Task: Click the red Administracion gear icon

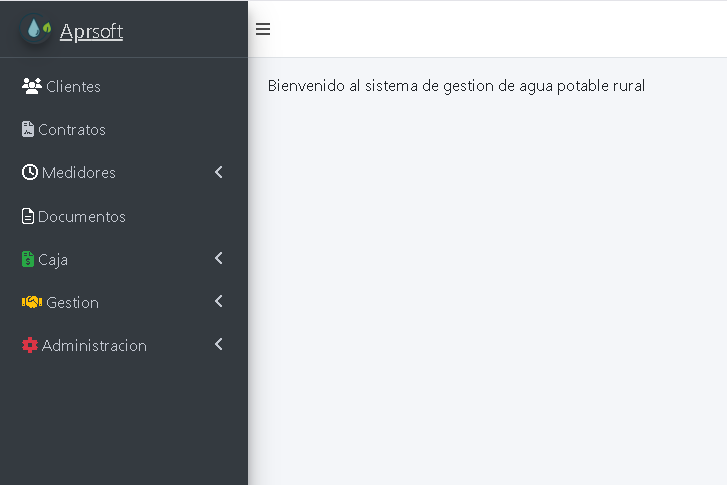Action: pyautogui.click(x=30, y=345)
